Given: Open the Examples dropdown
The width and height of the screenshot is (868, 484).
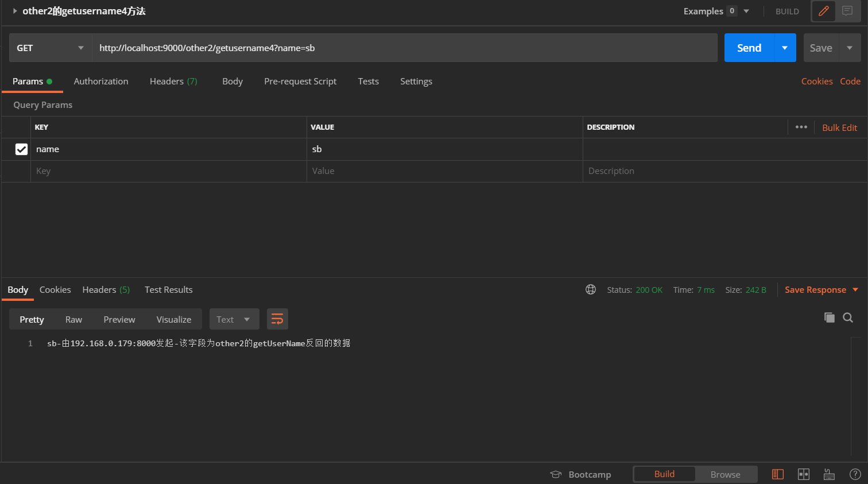Looking at the screenshot, I should point(716,11).
